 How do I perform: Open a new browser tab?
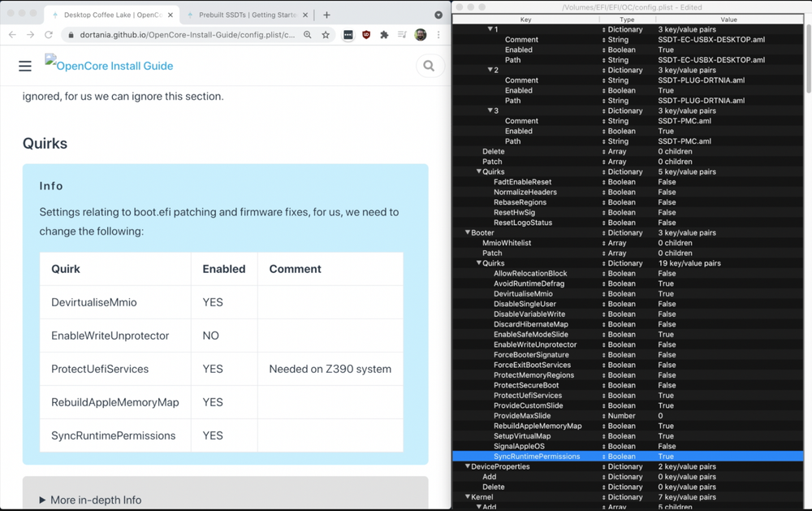[x=326, y=15]
